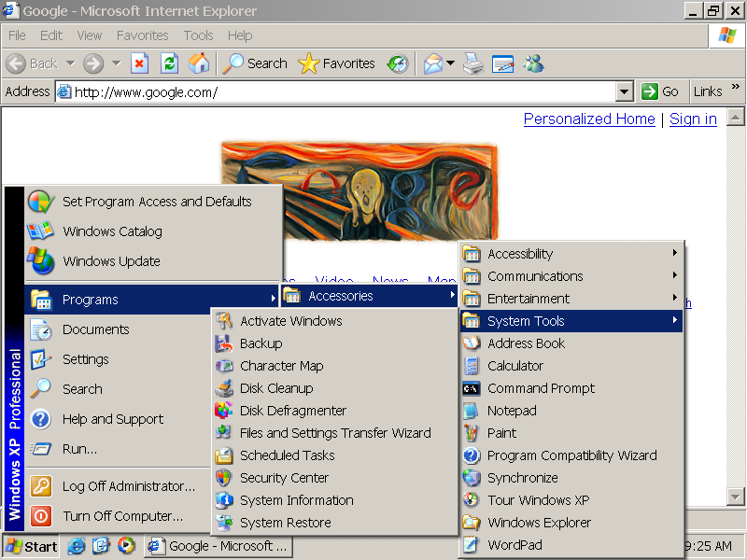Click the Stop loading icon

click(x=139, y=63)
